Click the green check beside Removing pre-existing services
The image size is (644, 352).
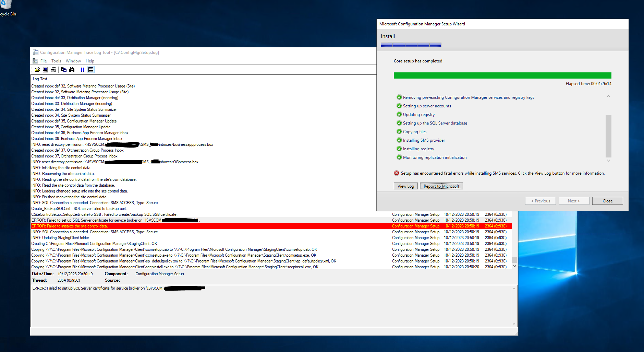click(399, 97)
